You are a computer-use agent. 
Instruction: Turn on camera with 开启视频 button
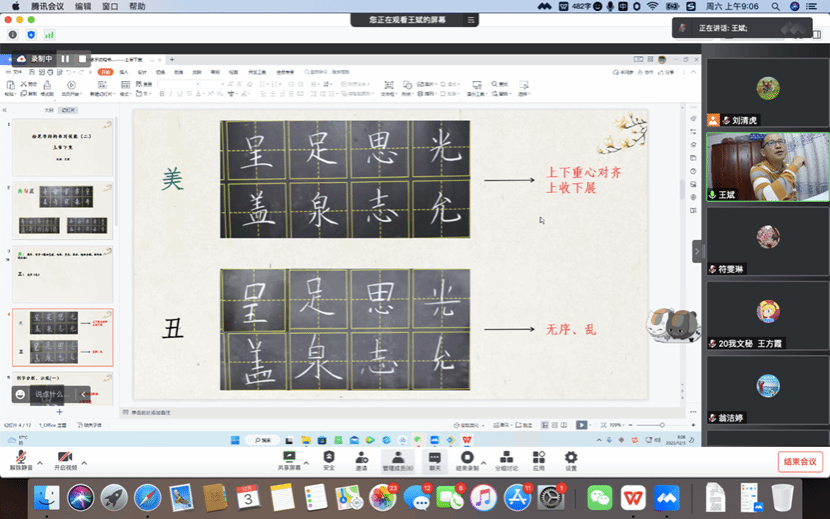(66, 460)
